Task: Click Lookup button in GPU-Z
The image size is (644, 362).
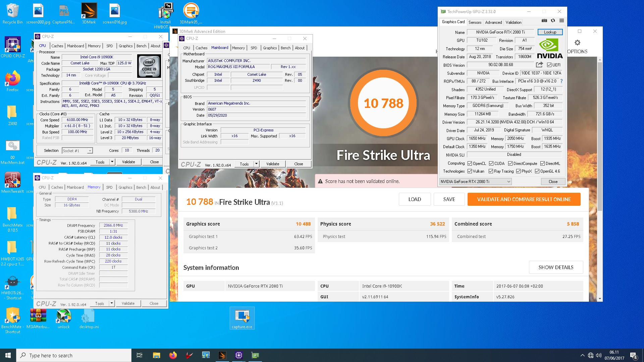Action: click(x=550, y=32)
